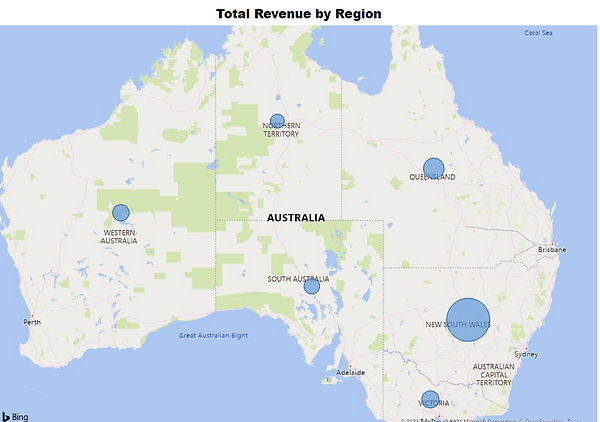Select the Queensland revenue bubble
600x422 pixels.
tap(434, 168)
